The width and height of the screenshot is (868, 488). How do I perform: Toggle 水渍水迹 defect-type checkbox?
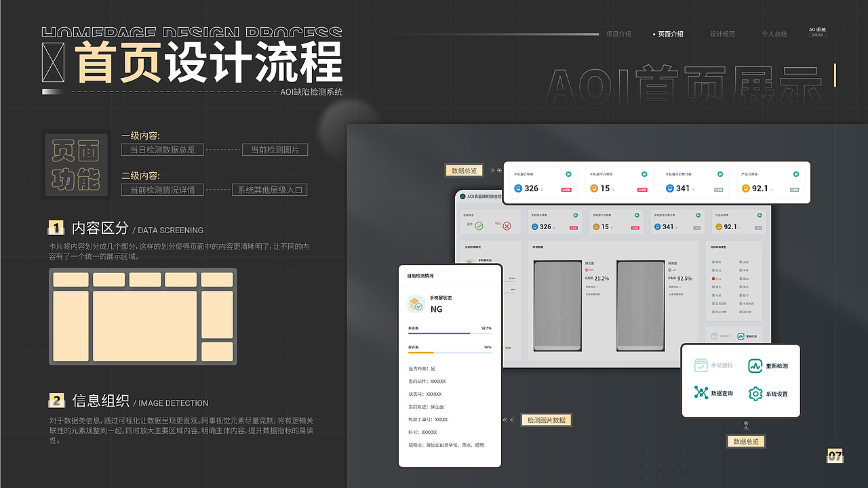pyautogui.click(x=741, y=304)
